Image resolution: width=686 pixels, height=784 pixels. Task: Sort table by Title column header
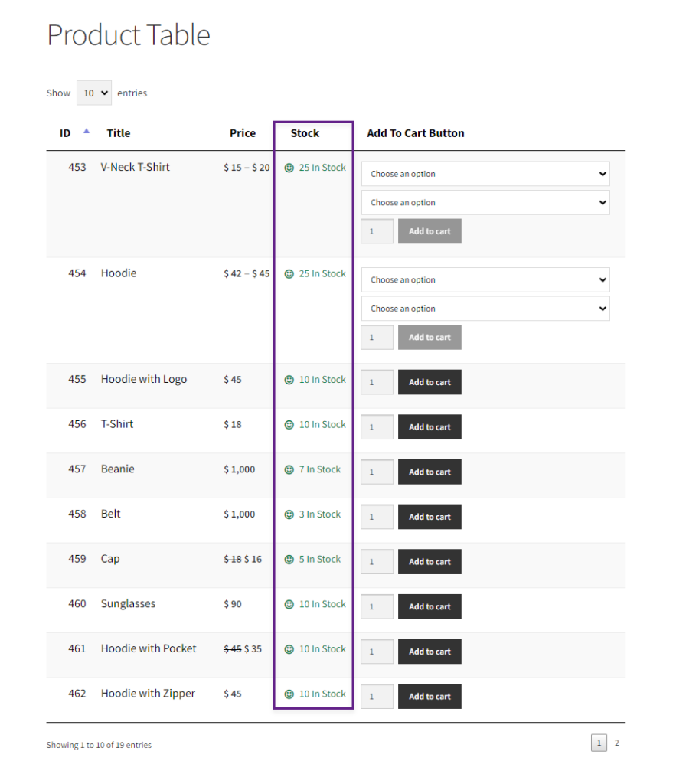pyautogui.click(x=119, y=133)
